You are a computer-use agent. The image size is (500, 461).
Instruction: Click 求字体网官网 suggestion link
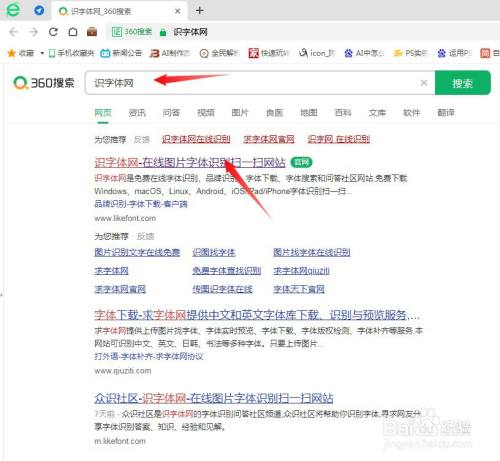pyautogui.click(x=269, y=139)
